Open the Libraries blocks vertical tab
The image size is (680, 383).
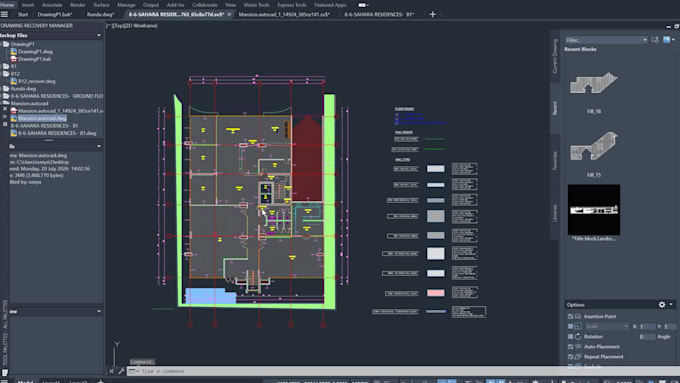[555, 213]
